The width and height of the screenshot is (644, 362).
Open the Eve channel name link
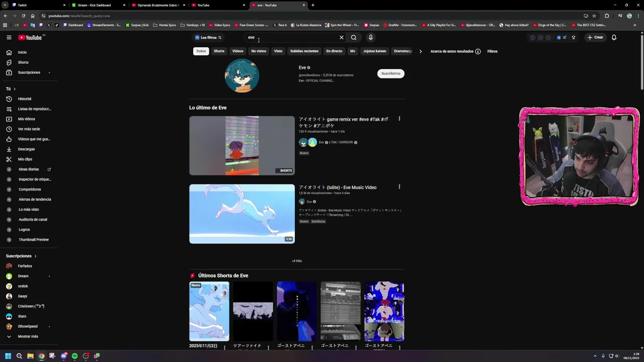coord(302,67)
